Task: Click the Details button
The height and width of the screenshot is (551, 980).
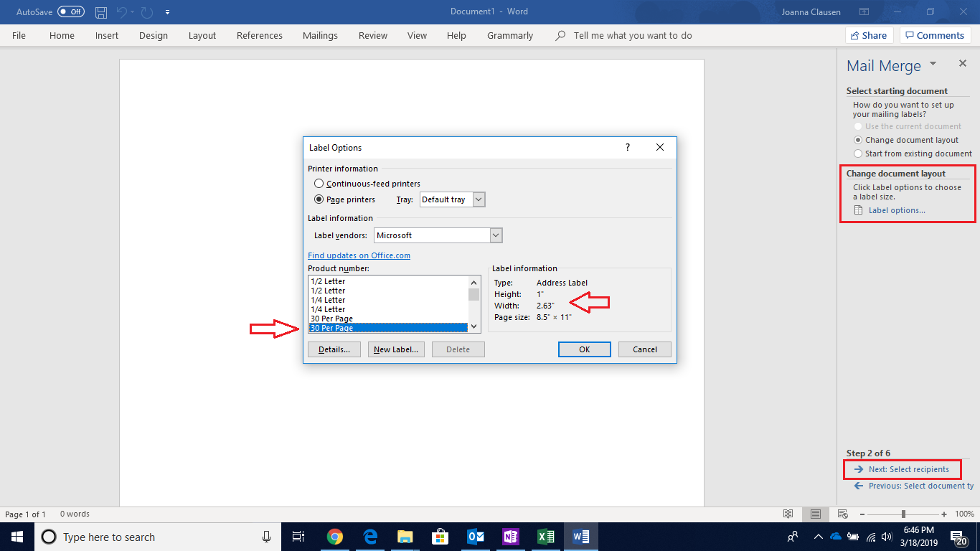Action: tap(334, 349)
